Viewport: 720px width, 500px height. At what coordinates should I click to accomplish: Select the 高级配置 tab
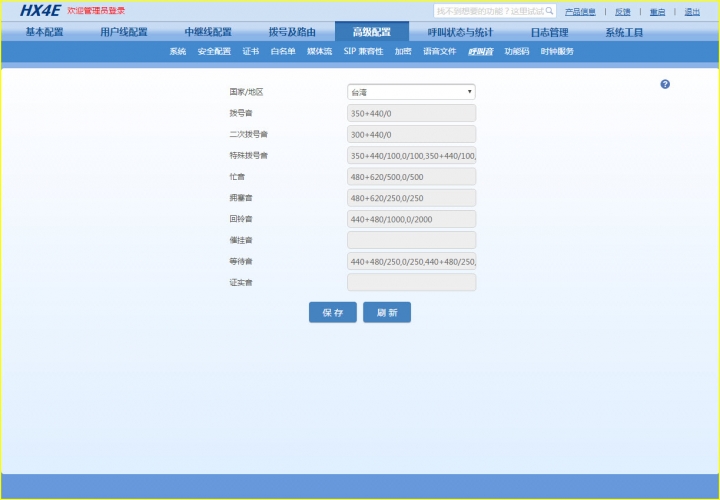coord(371,32)
